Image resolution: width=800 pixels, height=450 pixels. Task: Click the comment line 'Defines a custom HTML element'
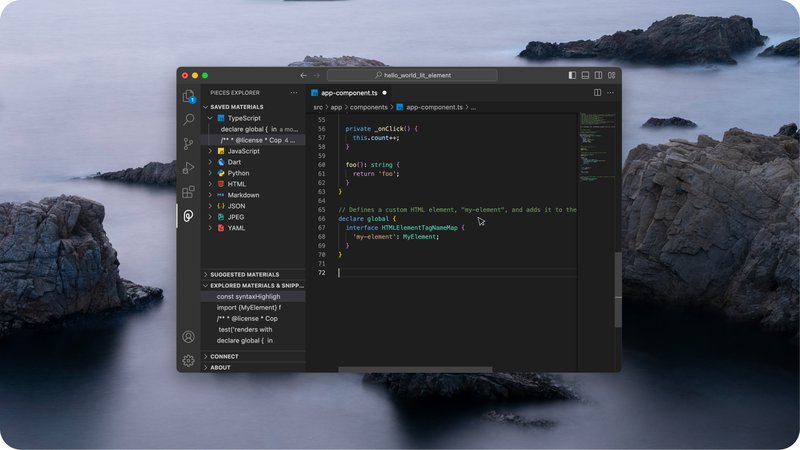[x=458, y=210]
